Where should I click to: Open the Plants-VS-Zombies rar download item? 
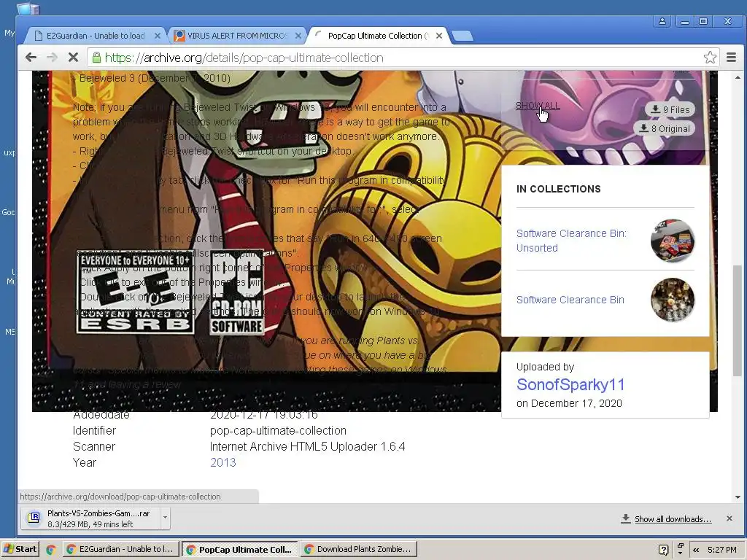90,518
